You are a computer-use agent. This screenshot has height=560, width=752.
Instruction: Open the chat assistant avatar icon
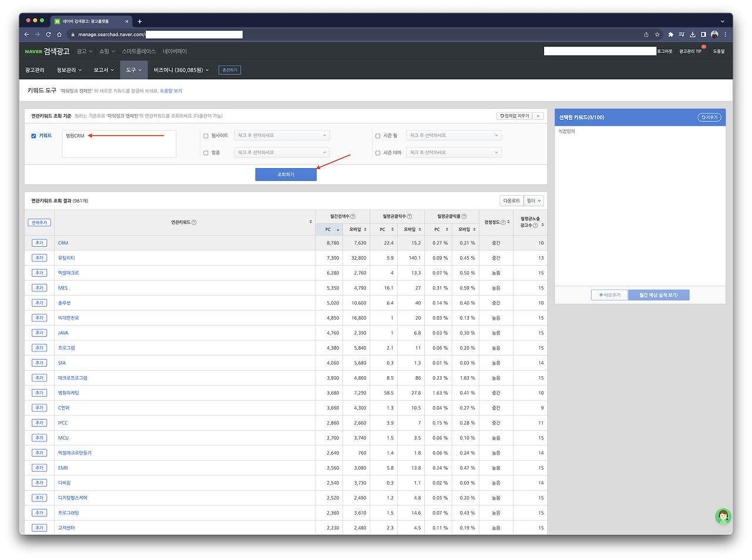pos(723,517)
